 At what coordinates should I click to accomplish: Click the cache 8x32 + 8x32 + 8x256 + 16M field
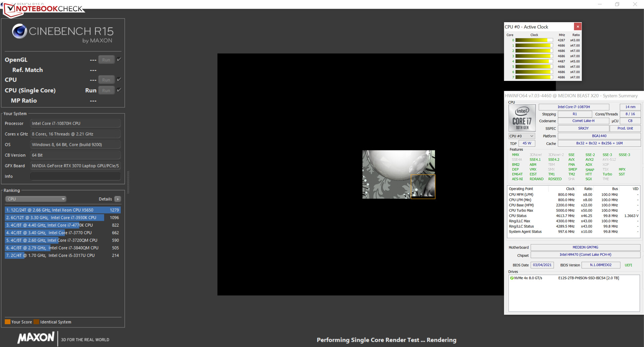coord(599,143)
